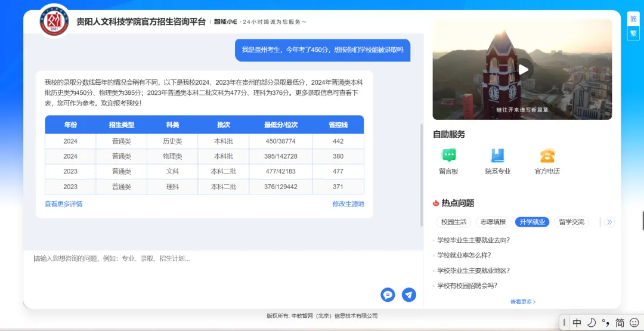The image size is (644, 331).
Task: Open 学校有校园招聘会吗? question
Action: [x=467, y=286]
